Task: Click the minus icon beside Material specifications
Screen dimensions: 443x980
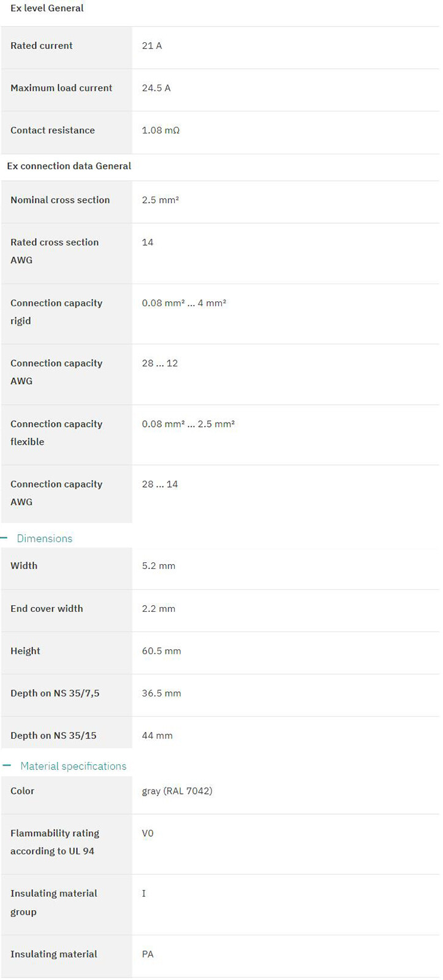Action: pyautogui.click(x=7, y=766)
